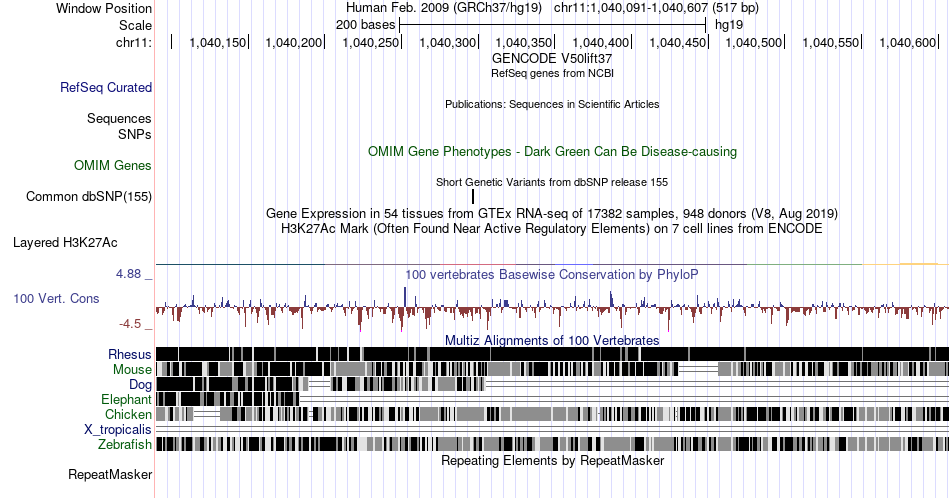Click the RefSeq genes from NCBI title
This screenshot has height=498, width=950.
[552, 73]
